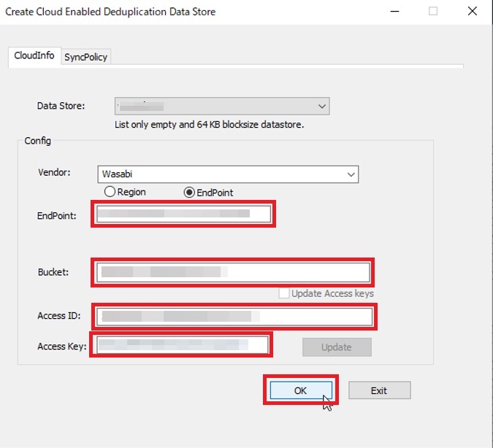Click the dialog title bar text
The height and width of the screenshot is (448, 493).
point(110,12)
